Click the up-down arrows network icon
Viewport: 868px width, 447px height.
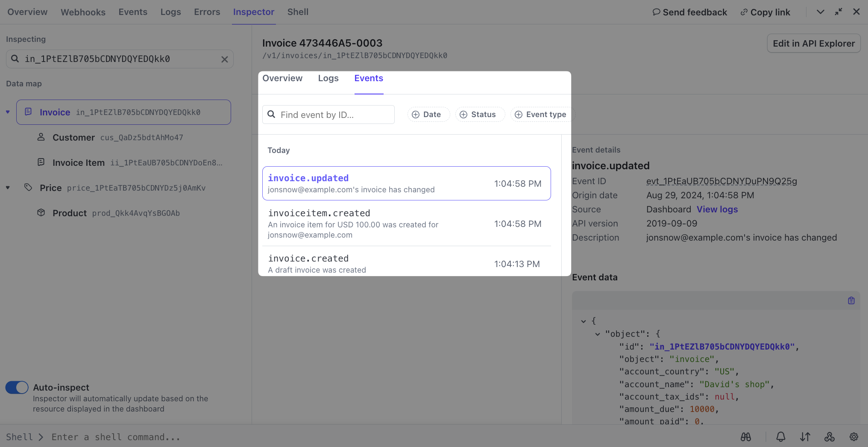805,437
